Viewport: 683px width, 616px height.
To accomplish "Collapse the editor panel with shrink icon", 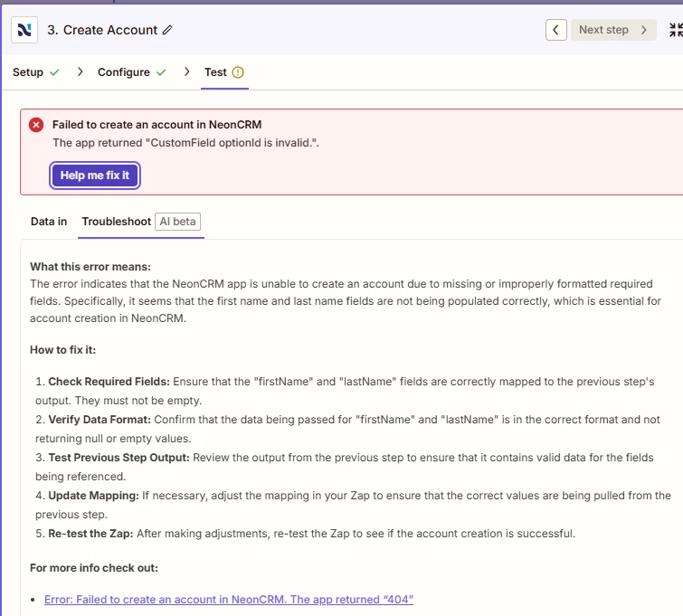I will 676,30.
